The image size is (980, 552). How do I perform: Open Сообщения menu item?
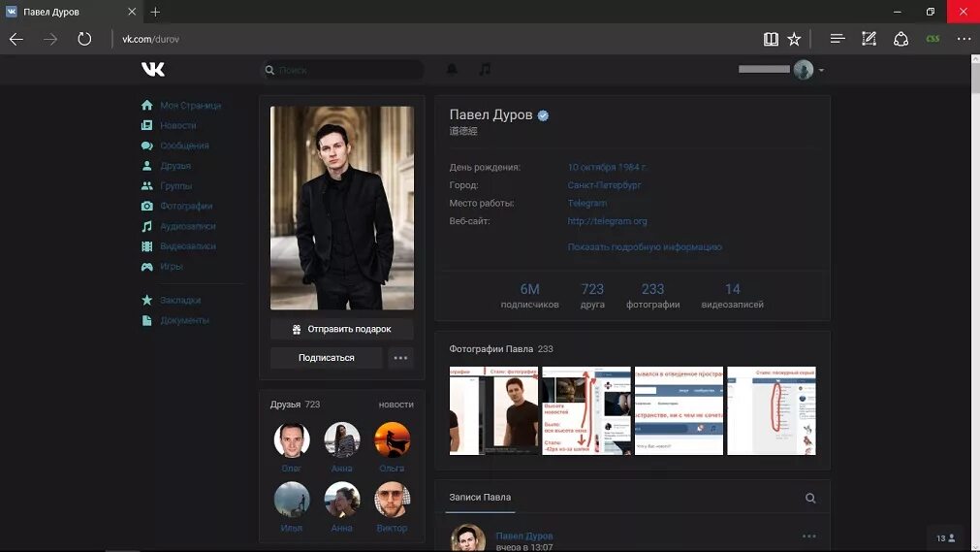point(184,146)
